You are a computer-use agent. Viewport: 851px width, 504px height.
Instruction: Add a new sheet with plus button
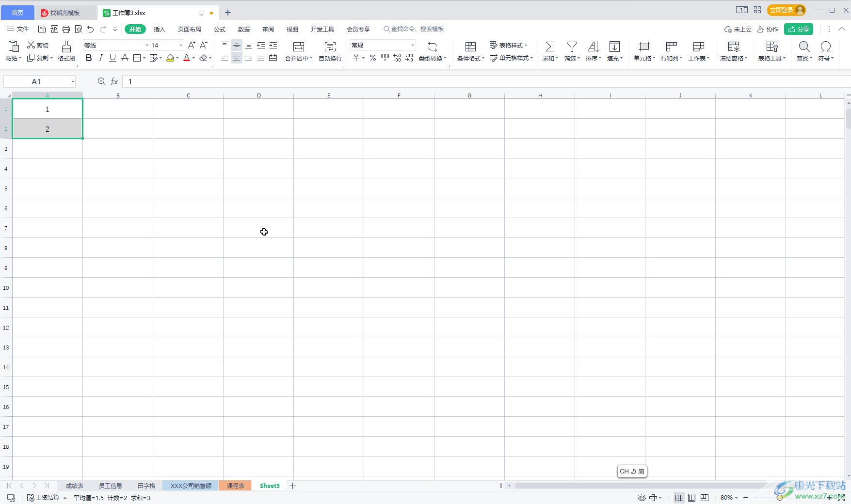[292, 486]
